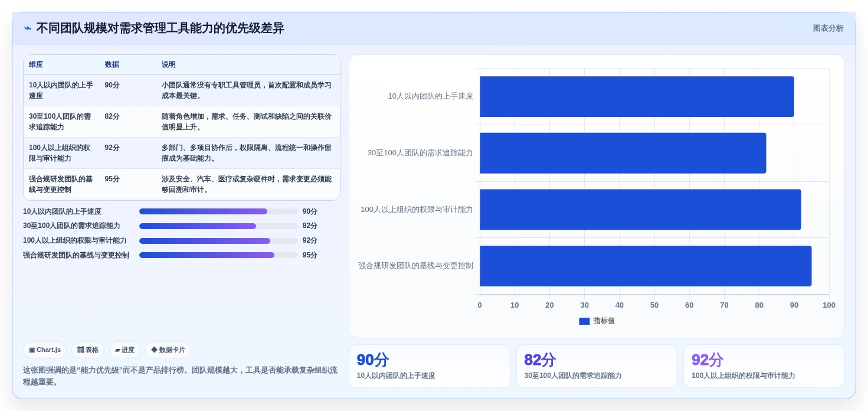Select the 表格 tag chip
868x411 pixels.
88,350
